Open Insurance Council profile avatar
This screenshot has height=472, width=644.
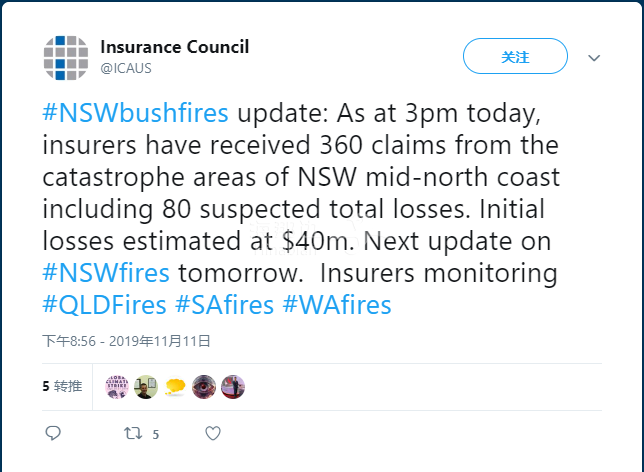66,57
